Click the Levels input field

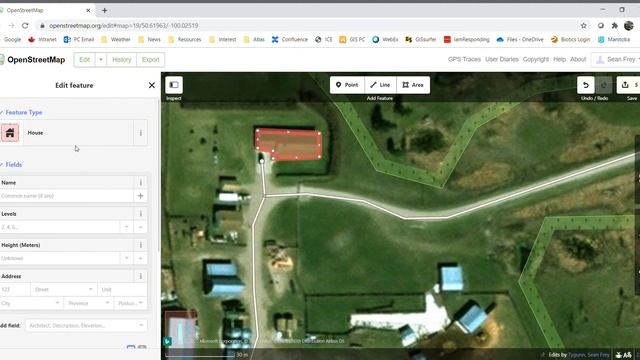coord(60,227)
